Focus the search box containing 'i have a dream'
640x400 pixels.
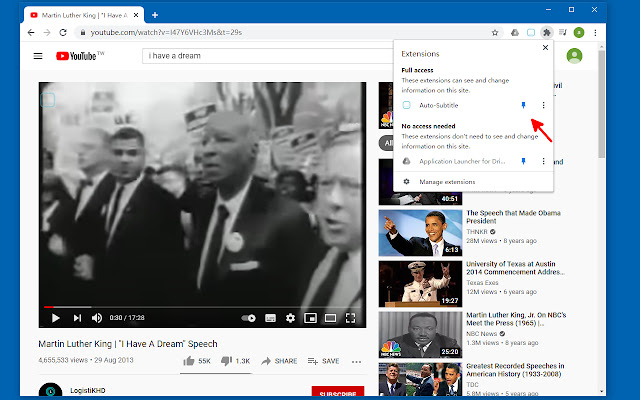coord(267,56)
